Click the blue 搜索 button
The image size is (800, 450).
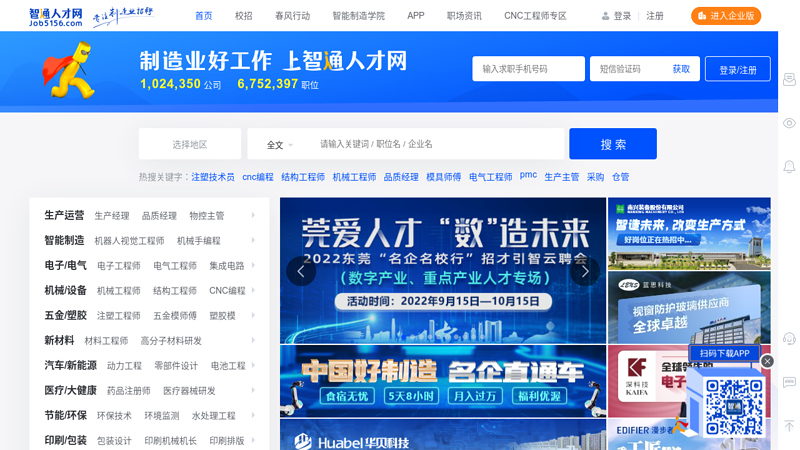pyautogui.click(x=613, y=144)
